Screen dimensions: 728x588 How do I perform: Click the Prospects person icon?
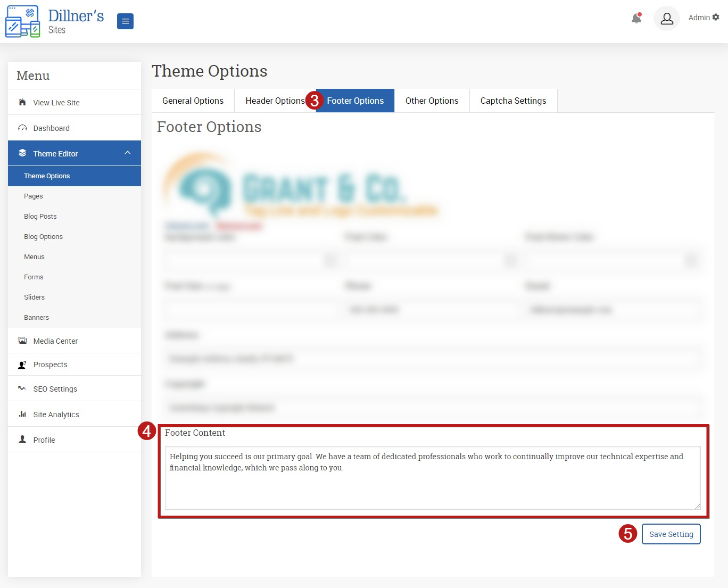(x=22, y=365)
